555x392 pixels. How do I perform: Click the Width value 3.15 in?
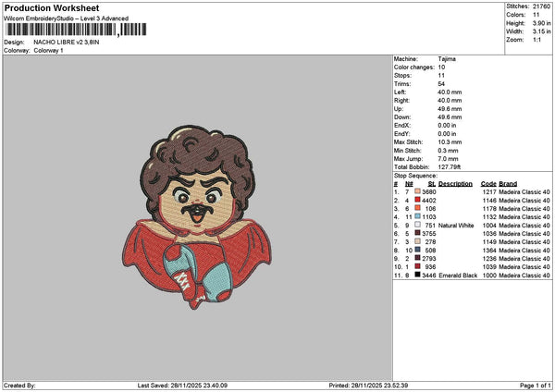541,31
